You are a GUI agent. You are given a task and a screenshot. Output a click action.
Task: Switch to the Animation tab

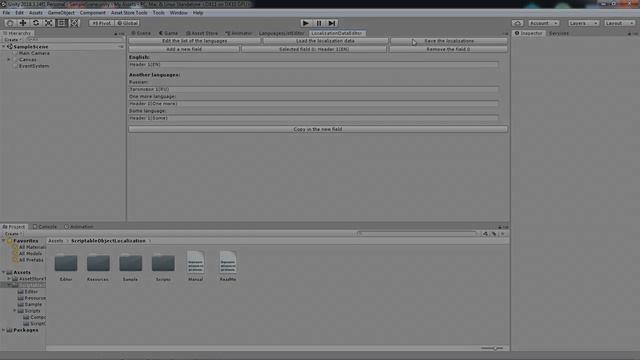pos(79,227)
